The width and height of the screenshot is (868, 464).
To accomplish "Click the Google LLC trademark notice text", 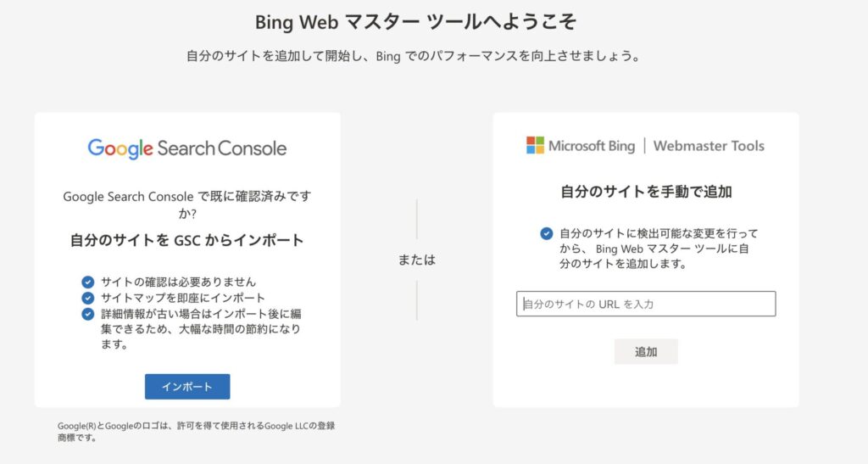I will (x=196, y=431).
